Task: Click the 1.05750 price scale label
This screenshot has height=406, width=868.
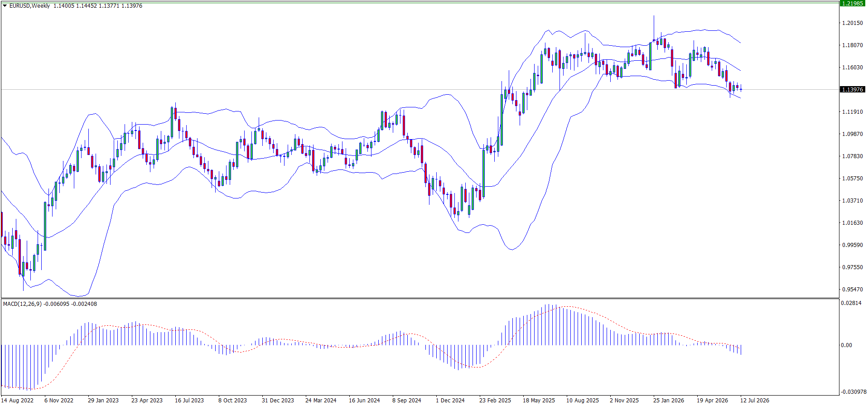Action: 852,179
